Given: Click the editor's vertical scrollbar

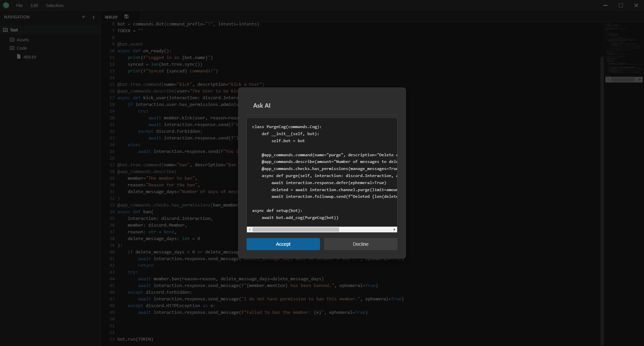Looking at the screenshot, I should [x=602, y=201].
